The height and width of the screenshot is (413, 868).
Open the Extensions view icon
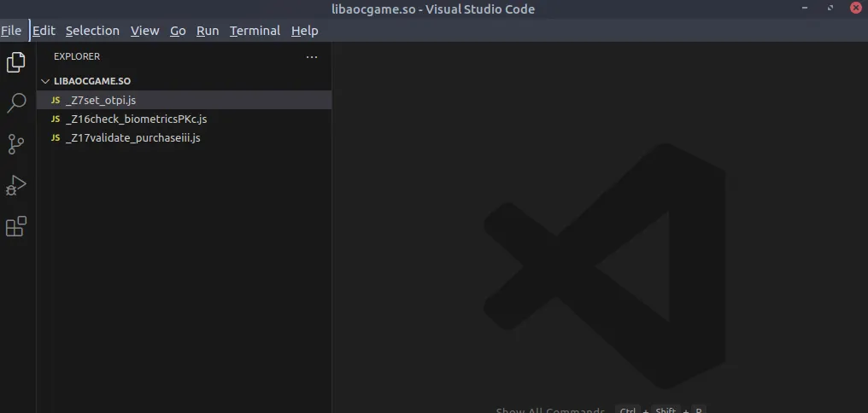(16, 226)
